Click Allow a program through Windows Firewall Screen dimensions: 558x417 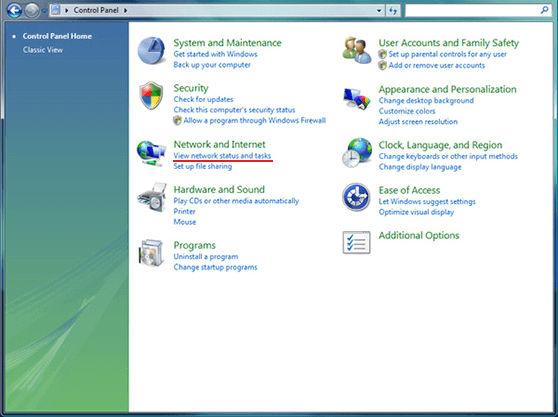click(x=254, y=121)
